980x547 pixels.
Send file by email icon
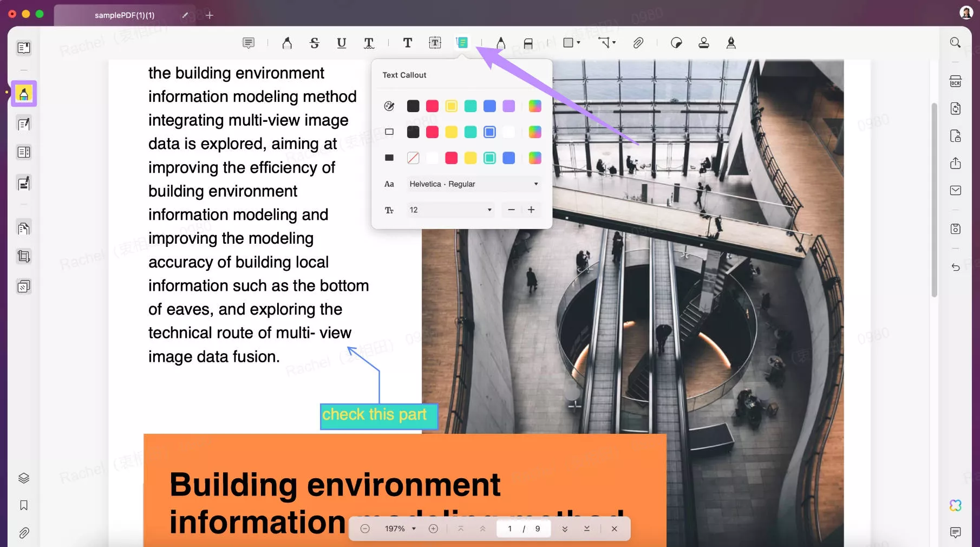point(956,191)
